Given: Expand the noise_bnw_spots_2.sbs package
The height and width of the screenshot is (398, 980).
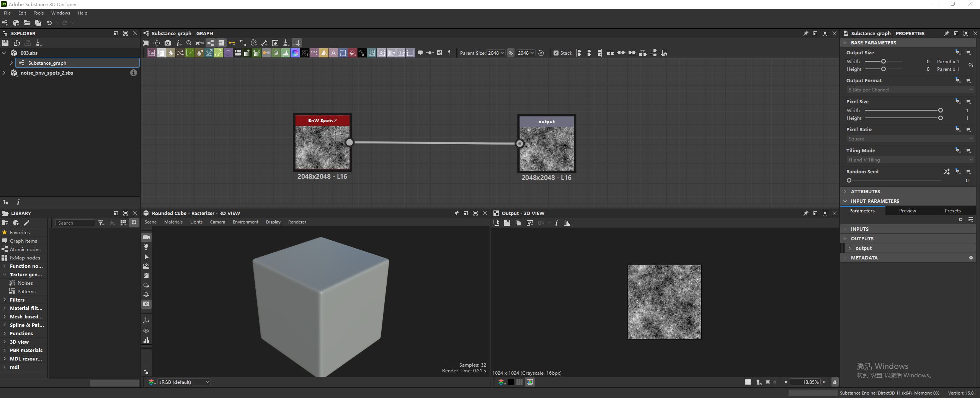Looking at the screenshot, I should (x=4, y=73).
